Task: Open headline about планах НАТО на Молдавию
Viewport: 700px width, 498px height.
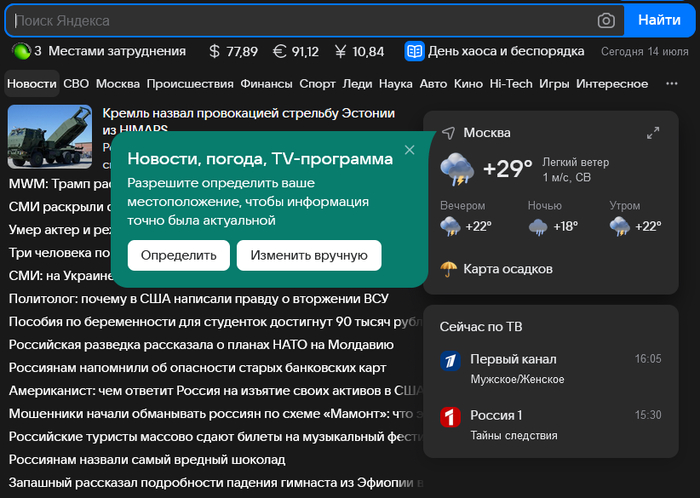Action: point(201,345)
